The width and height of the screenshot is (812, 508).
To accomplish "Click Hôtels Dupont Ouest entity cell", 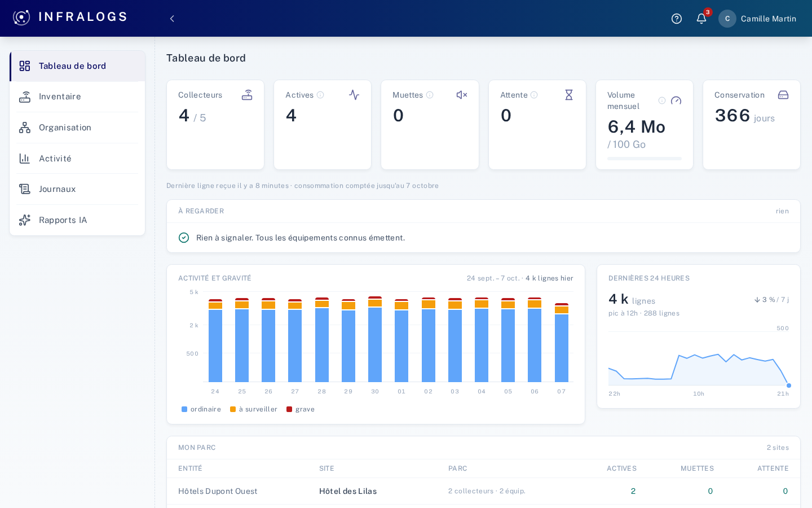I will [218, 491].
